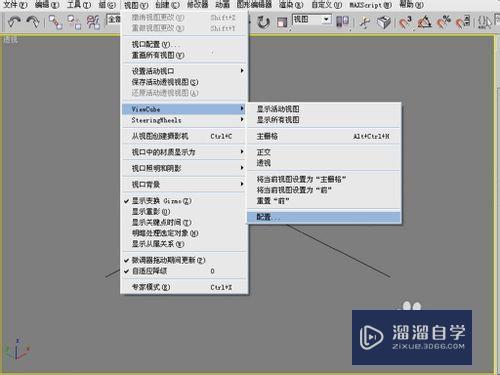Open the 渲染 menu
The width and height of the screenshot is (500, 375).
pos(291,5)
